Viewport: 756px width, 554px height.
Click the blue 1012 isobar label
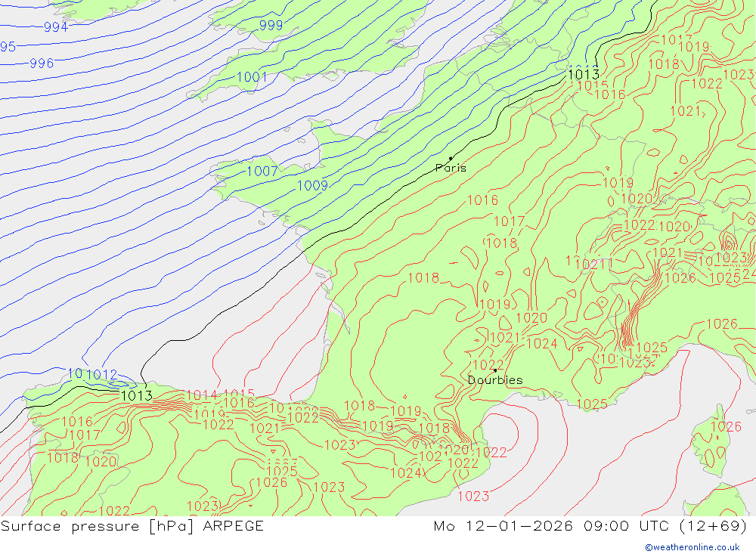(102, 374)
